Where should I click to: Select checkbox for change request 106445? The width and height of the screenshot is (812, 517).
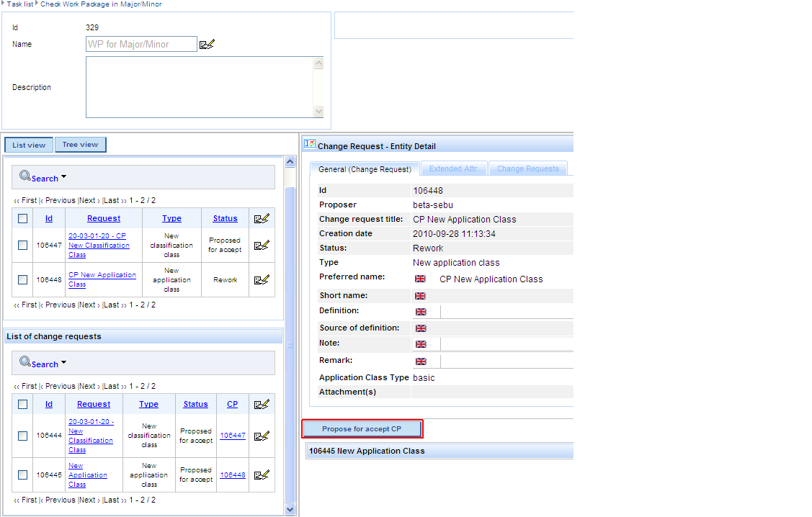(23, 475)
